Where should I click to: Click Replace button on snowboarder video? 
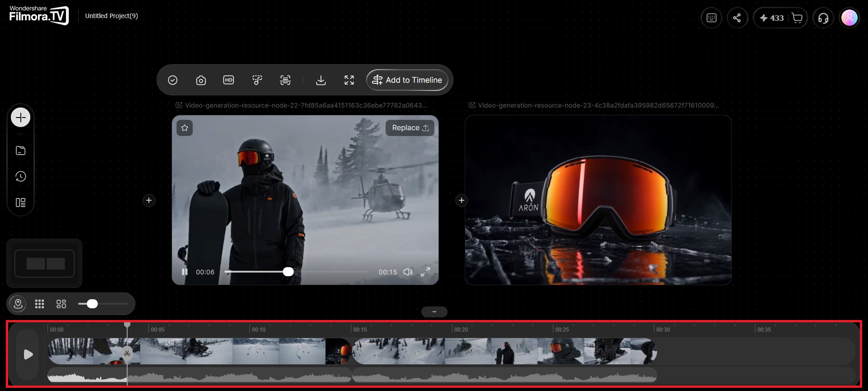410,128
